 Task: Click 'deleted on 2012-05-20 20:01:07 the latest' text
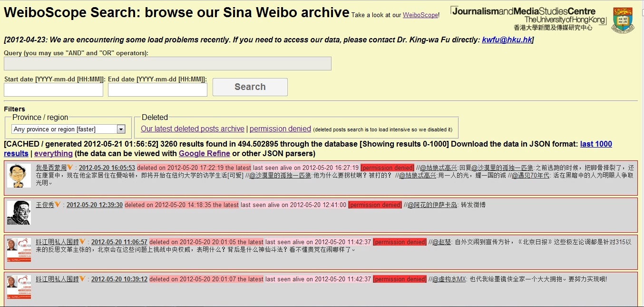click(206, 279)
